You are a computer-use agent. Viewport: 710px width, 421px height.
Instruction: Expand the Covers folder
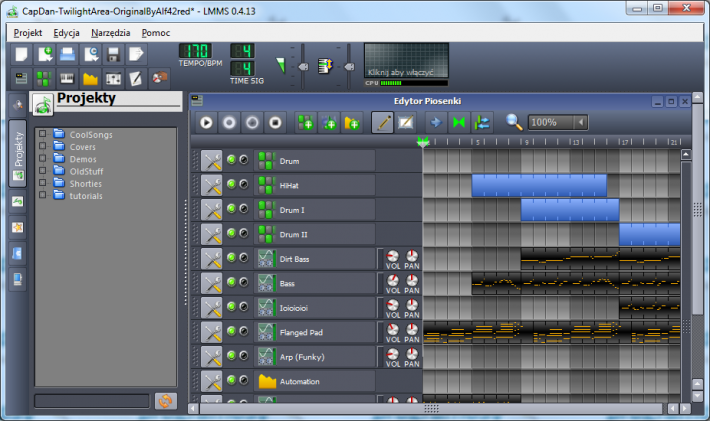43,146
